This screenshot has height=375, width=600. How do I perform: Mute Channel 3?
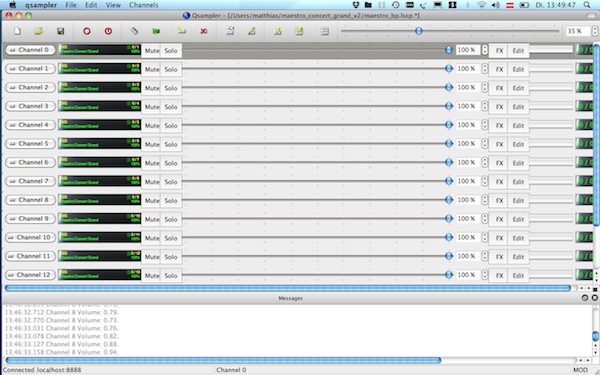pyautogui.click(x=152, y=107)
